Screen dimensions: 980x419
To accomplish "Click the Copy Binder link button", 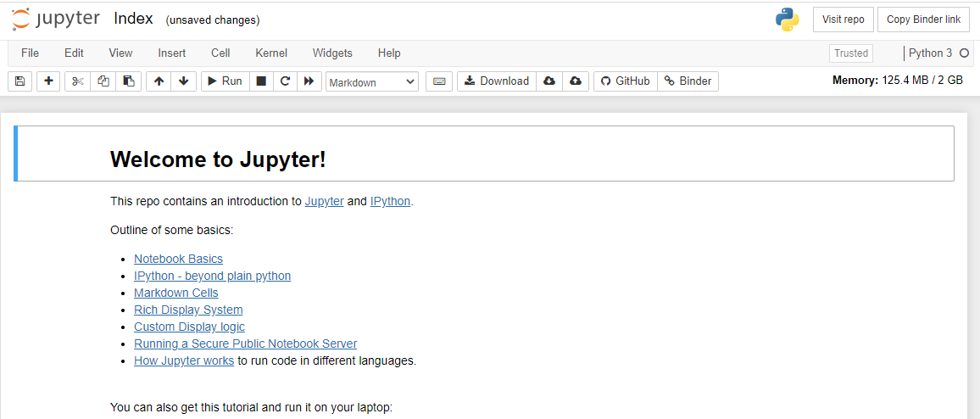I will [924, 20].
